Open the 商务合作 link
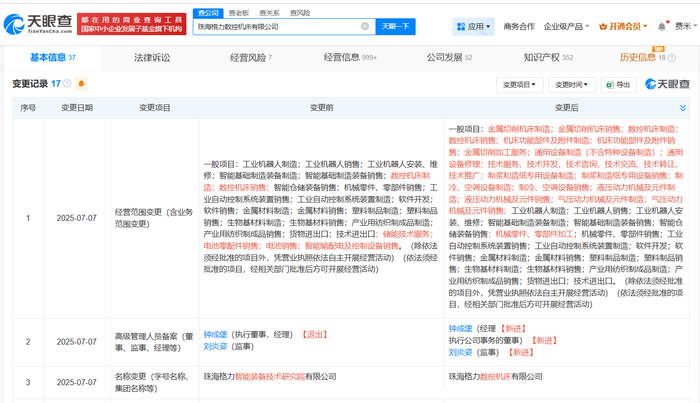 coord(518,27)
